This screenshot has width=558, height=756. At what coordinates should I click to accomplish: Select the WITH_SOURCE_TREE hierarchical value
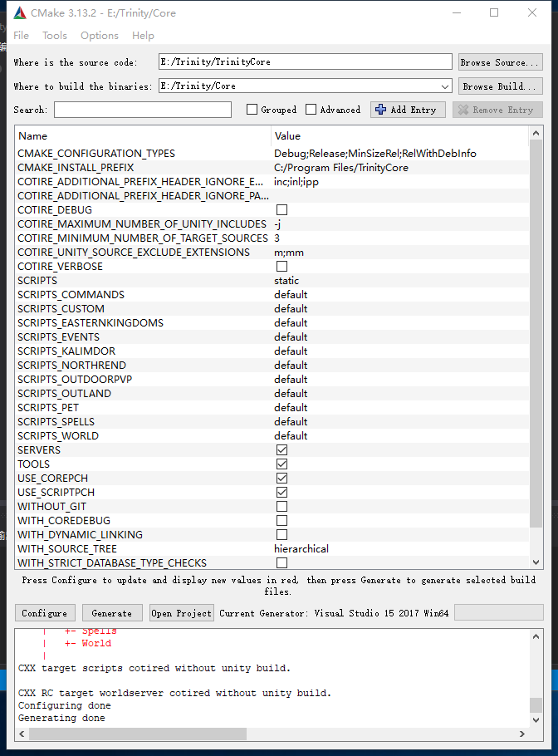(301, 548)
